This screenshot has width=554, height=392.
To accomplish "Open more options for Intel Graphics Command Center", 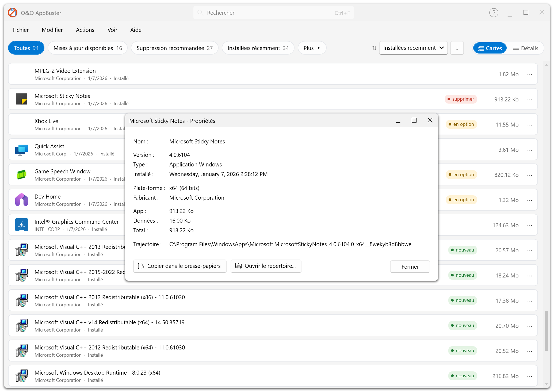I will click(529, 226).
